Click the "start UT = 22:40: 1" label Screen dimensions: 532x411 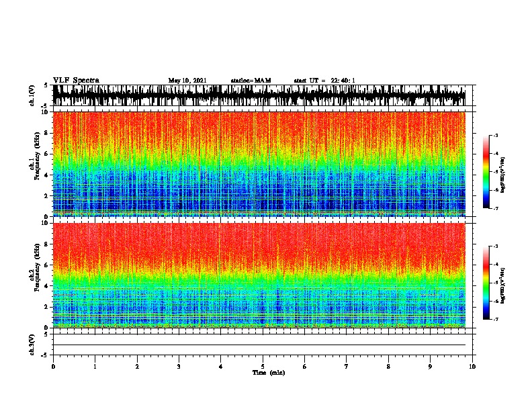click(324, 81)
